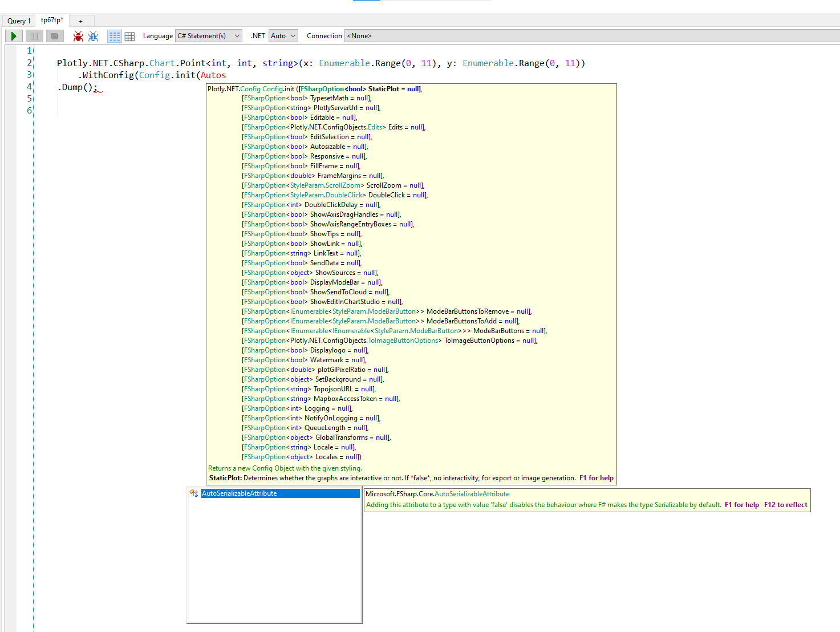Click the 'Connection' label in the toolbar
This screenshot has height=632, width=840.
pos(324,36)
